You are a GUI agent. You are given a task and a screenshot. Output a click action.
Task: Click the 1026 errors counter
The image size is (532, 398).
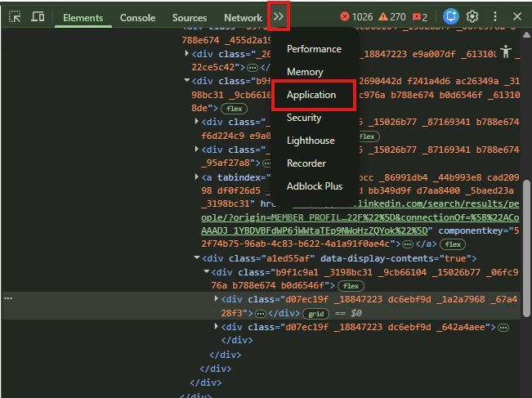point(356,16)
